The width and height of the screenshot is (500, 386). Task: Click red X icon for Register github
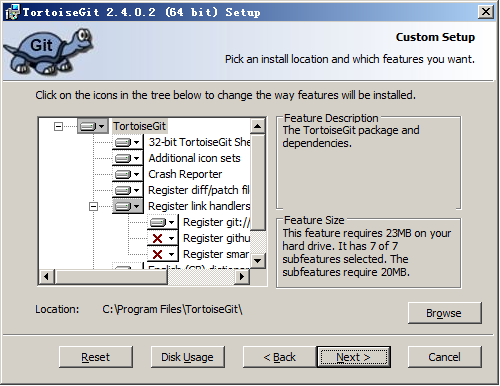[x=163, y=238]
